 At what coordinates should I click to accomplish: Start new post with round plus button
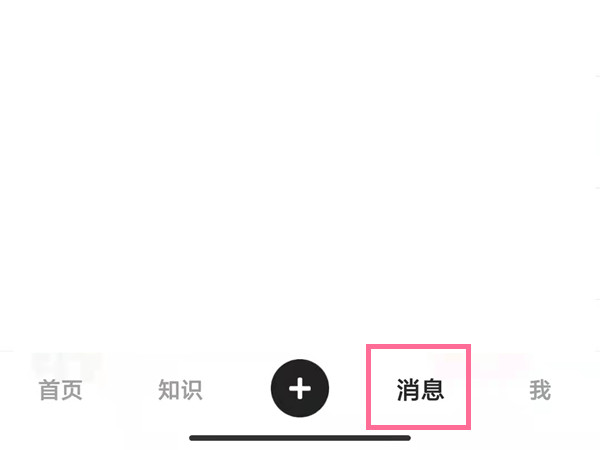[300, 388]
